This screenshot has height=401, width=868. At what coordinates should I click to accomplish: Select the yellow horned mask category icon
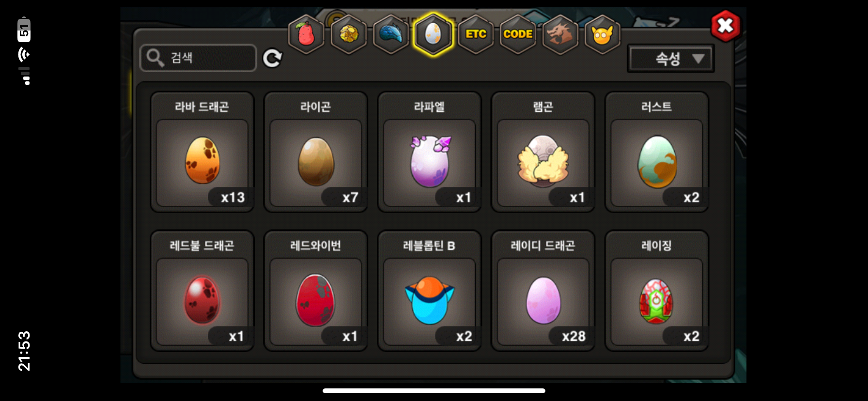(x=602, y=34)
